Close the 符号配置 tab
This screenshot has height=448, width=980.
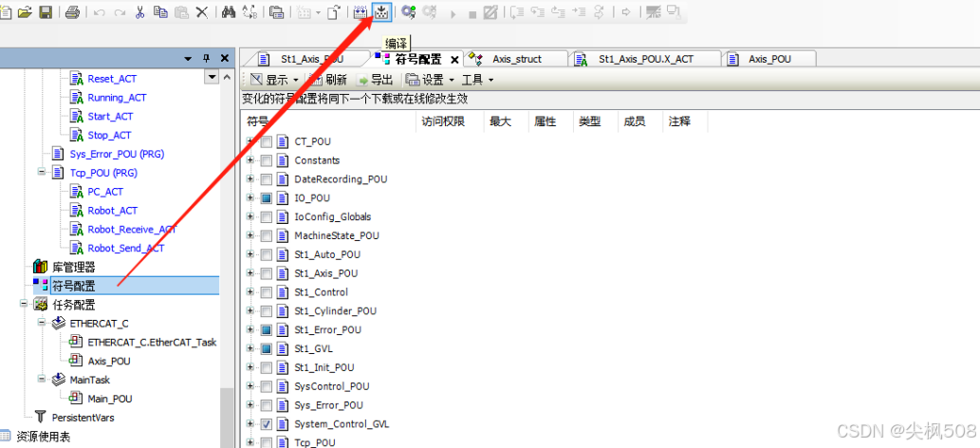pos(454,60)
